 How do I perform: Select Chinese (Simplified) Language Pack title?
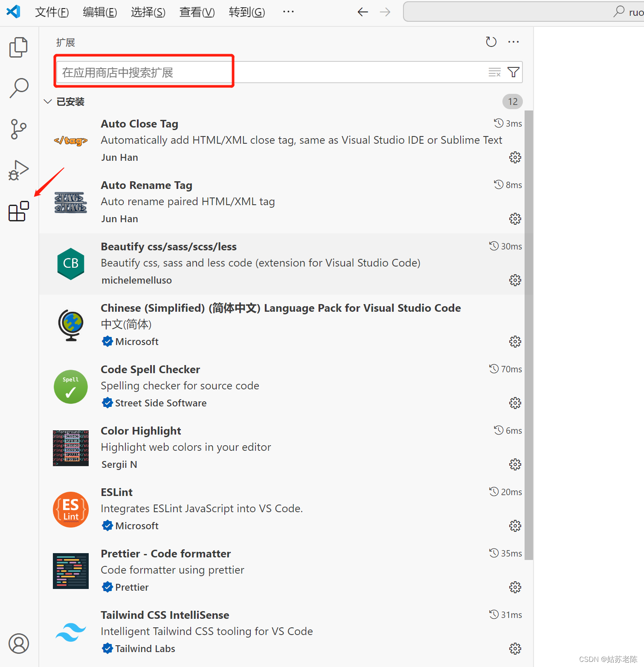coord(281,308)
